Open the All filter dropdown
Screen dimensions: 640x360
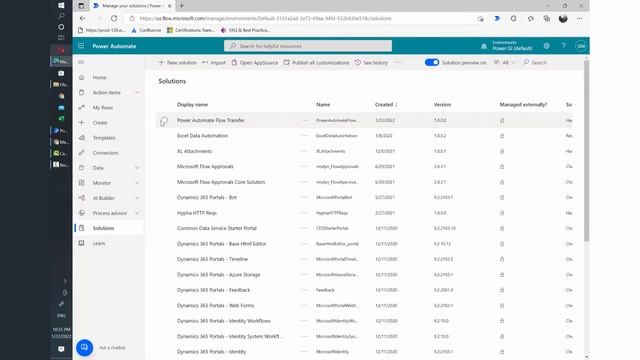tap(504, 62)
